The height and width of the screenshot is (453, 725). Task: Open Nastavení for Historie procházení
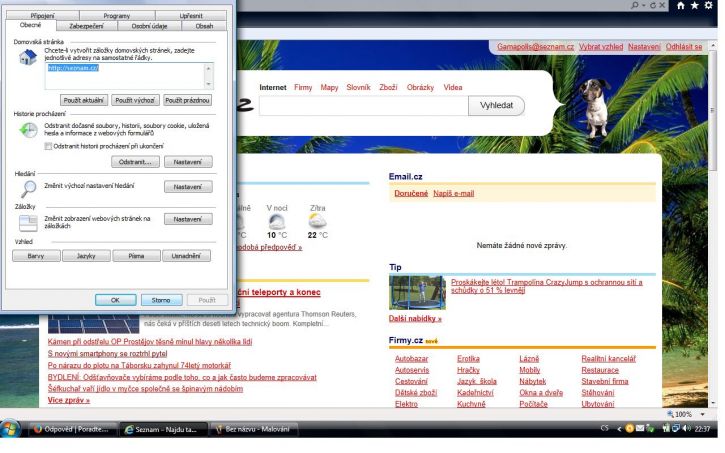pos(188,162)
